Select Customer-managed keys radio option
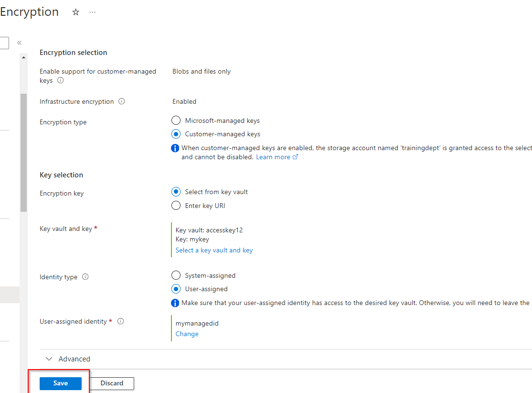The width and height of the screenshot is (532, 393). tap(176, 134)
